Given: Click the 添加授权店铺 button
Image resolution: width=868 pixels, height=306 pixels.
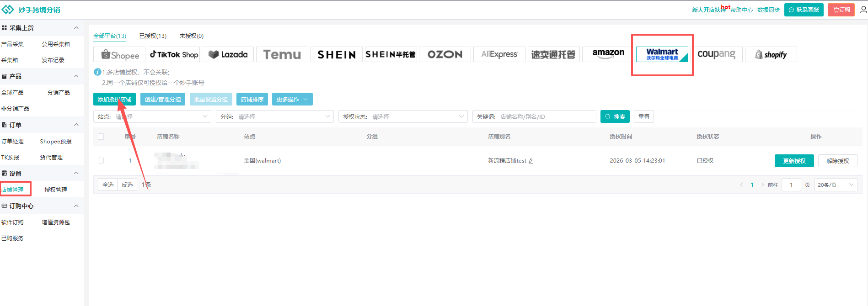Looking at the screenshot, I should tap(114, 99).
